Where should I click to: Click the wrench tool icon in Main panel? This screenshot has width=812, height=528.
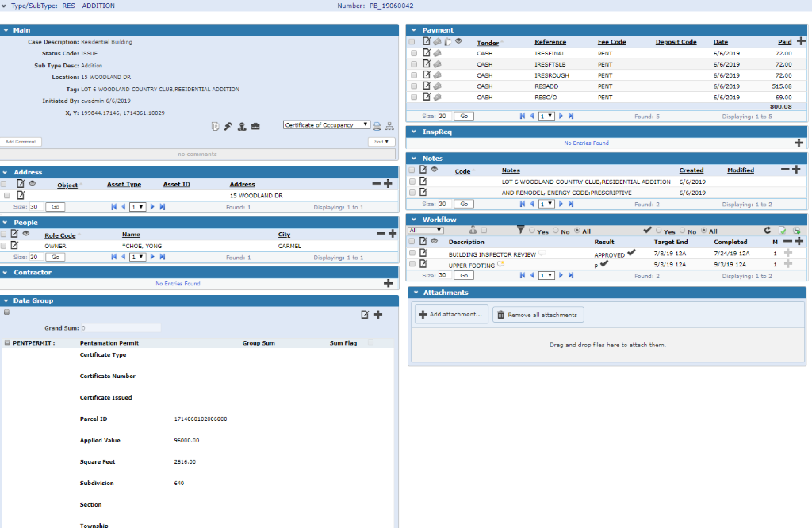[228, 126]
